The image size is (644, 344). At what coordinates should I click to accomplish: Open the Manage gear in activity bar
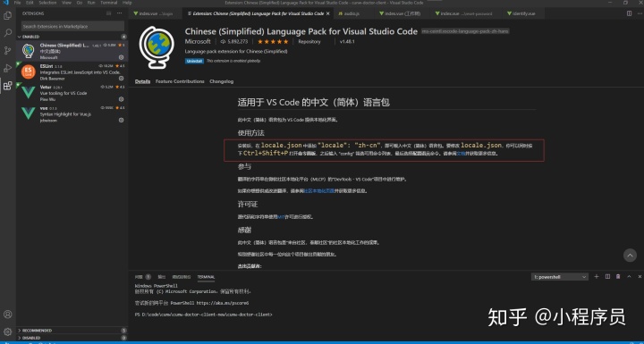(7, 331)
